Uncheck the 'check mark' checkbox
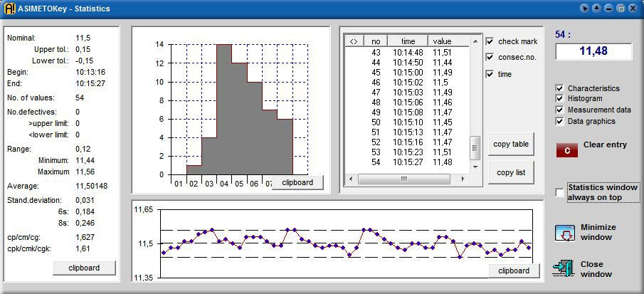This screenshot has width=644, height=294. click(x=490, y=41)
